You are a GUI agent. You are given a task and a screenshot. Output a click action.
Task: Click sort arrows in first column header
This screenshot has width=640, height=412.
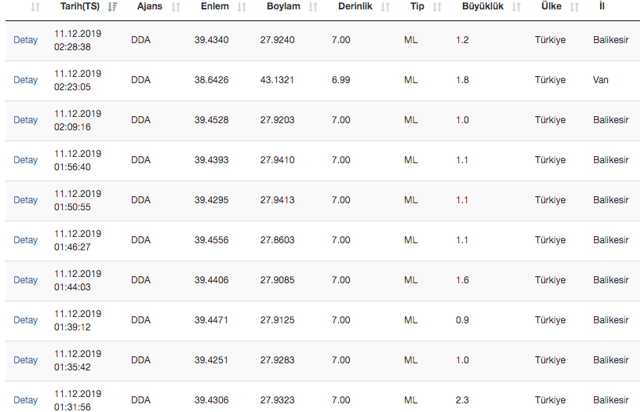tap(36, 7)
